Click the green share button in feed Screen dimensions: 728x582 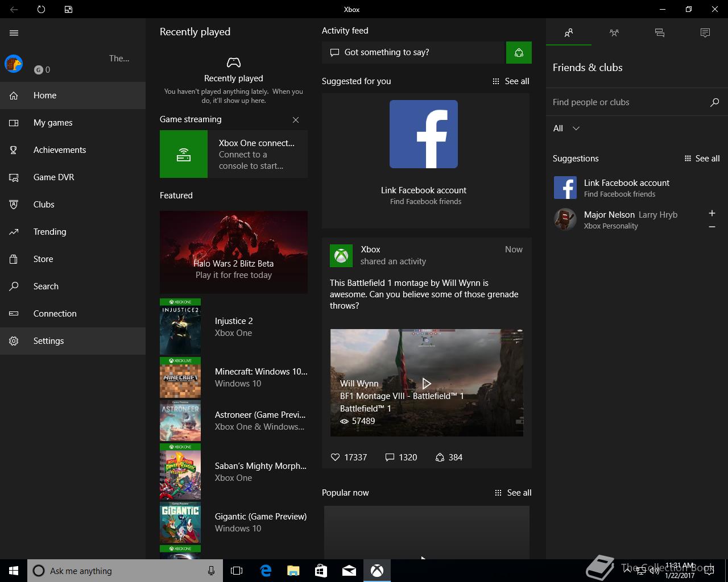point(519,52)
